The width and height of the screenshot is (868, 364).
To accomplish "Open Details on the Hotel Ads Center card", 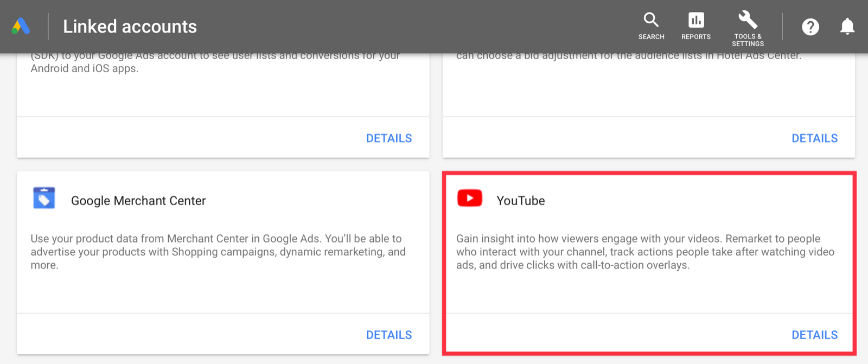I will 814,138.
